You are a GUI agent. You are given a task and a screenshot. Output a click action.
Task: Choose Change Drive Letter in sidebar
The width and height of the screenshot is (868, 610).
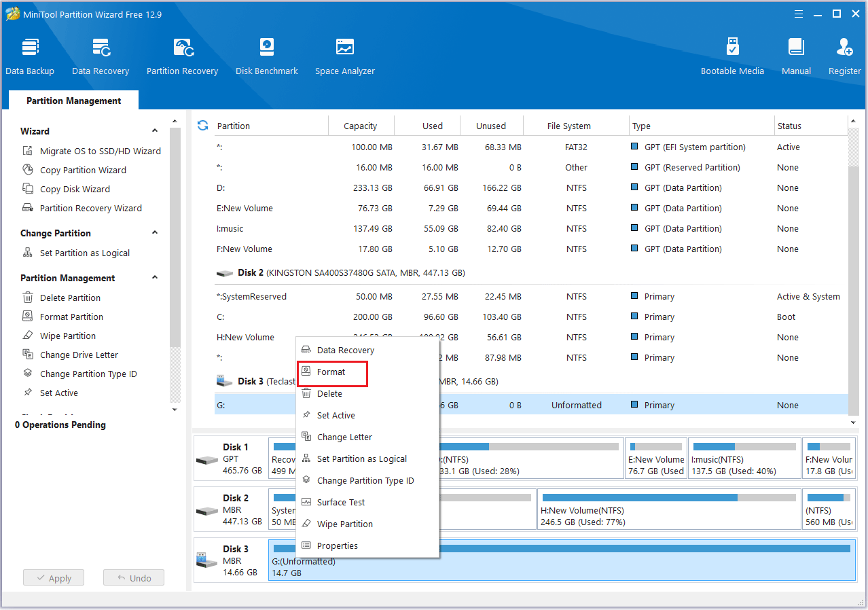[x=71, y=355]
